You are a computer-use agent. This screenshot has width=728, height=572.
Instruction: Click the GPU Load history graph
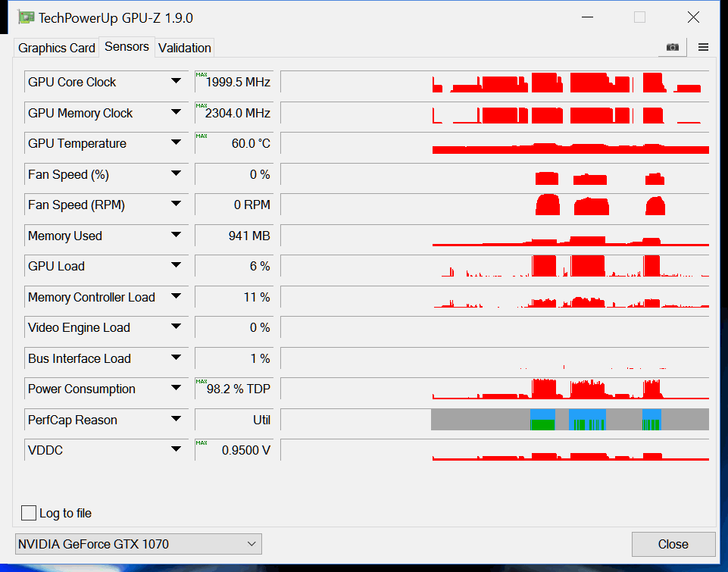point(495,266)
